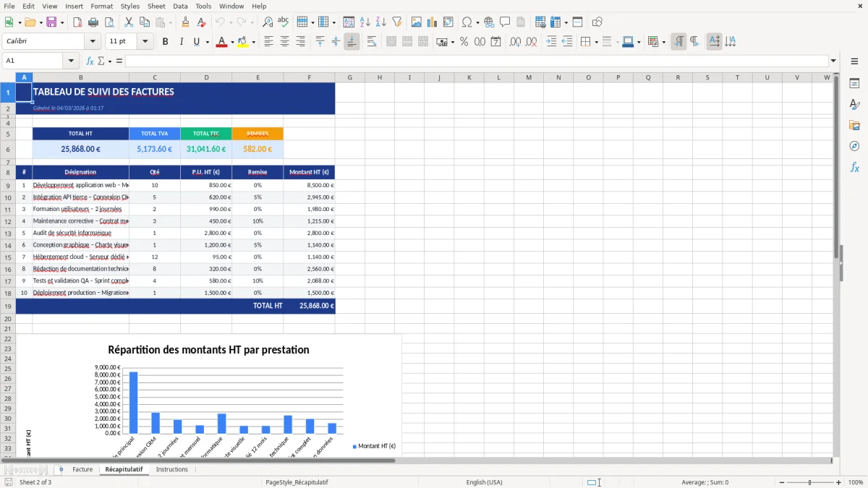Image resolution: width=868 pixels, height=488 pixels.
Task: Run the spelling check icon
Action: coord(284,22)
